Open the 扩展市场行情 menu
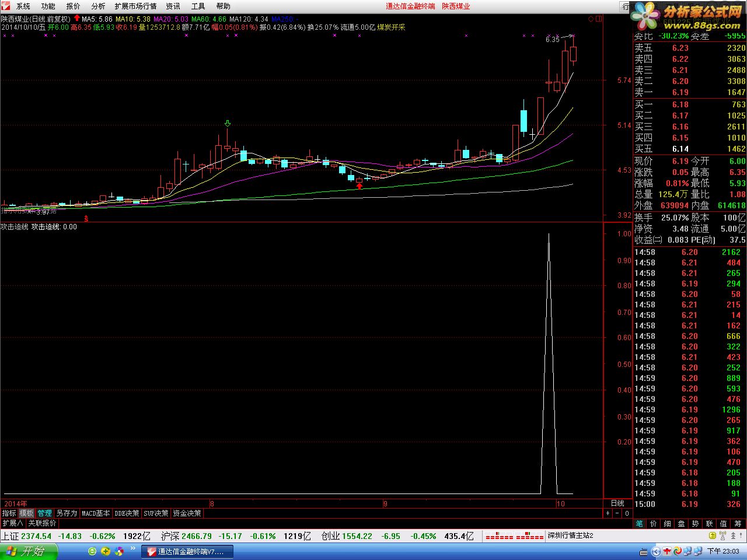Screen dimensions: 747x560 coord(136,6)
